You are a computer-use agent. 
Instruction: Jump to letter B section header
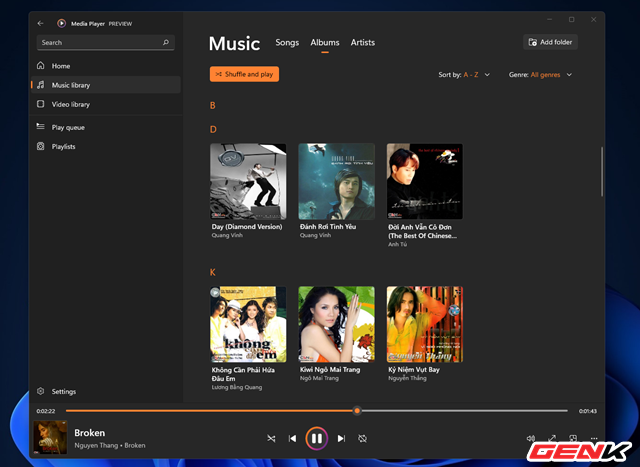[x=213, y=105]
